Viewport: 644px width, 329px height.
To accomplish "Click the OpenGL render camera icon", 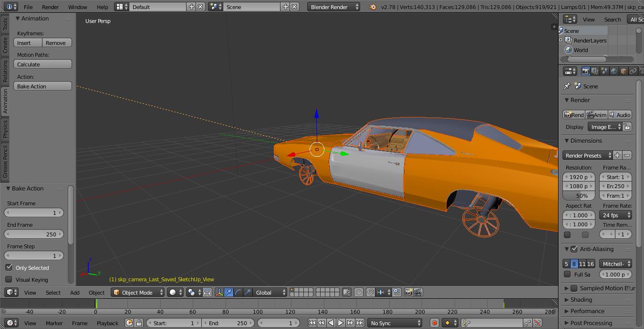I will (408, 292).
